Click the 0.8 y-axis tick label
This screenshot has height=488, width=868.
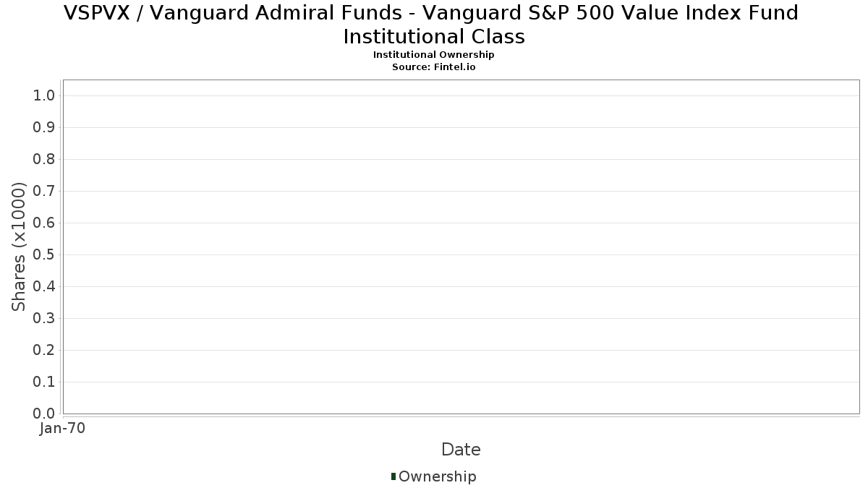click(44, 160)
